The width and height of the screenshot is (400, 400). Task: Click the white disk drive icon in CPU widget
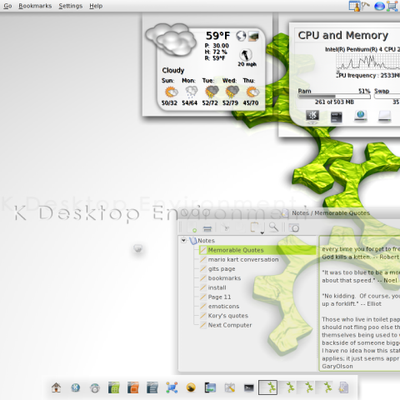[385, 116]
